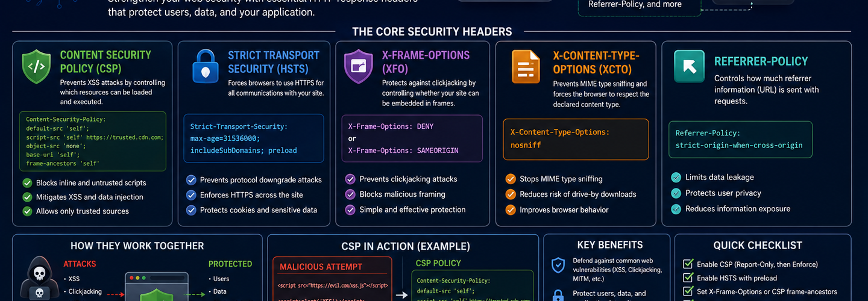Click the 'MALICIOUS ATTEMPT' label
This screenshot has height=301, width=868.
(321, 267)
